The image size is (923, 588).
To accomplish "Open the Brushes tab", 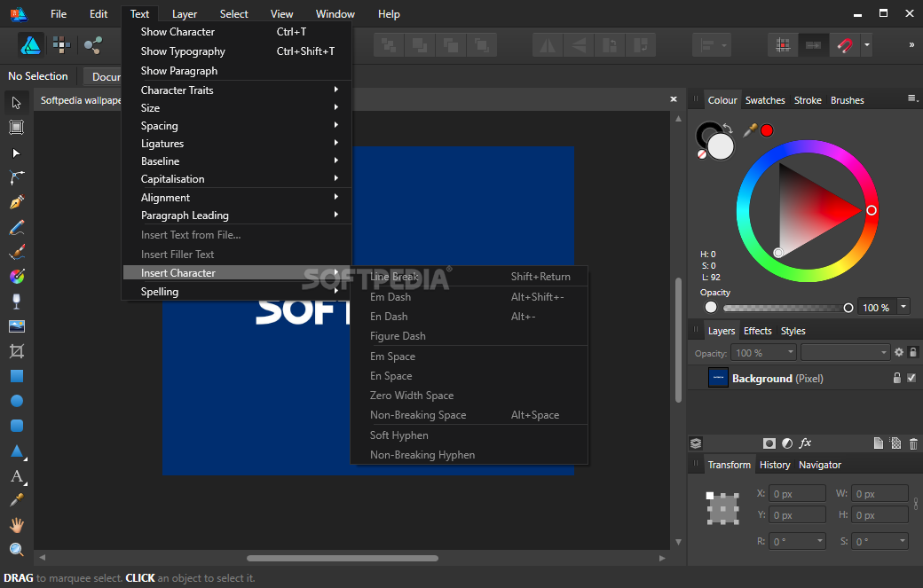I will coord(847,100).
